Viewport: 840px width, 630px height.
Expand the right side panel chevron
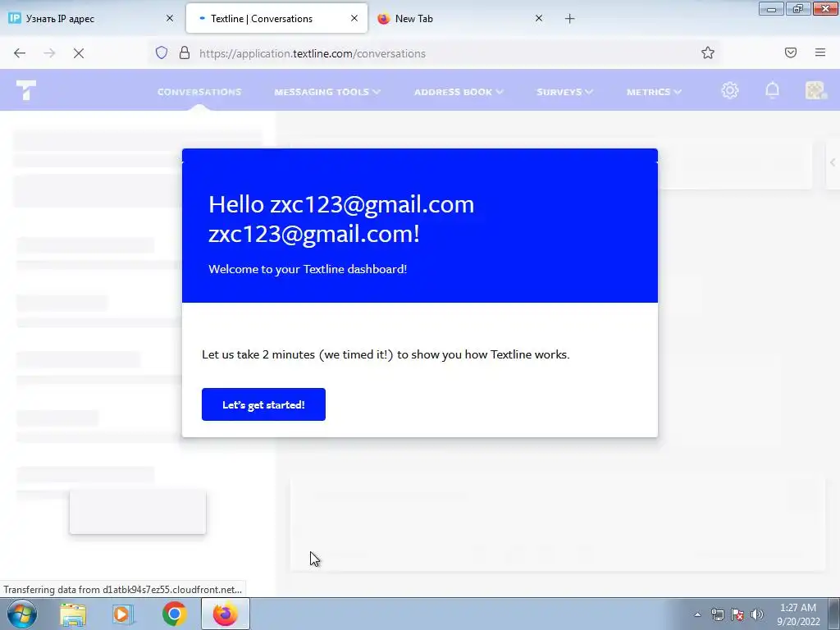tap(833, 162)
